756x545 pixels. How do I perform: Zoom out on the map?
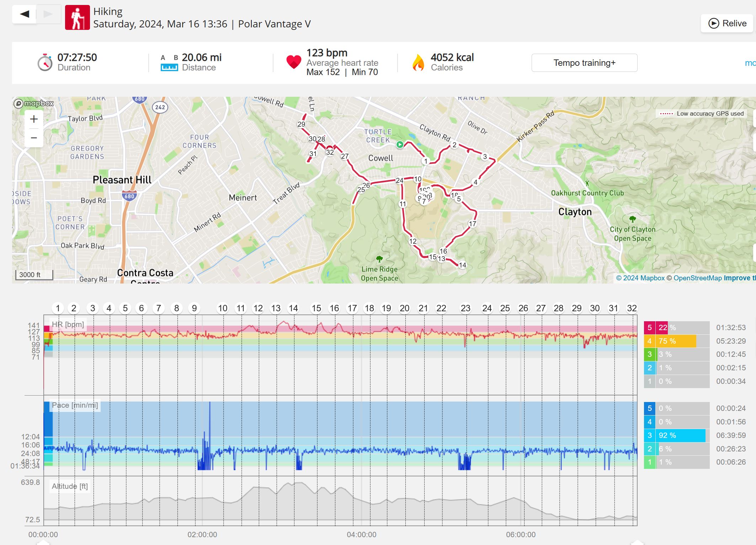(x=34, y=138)
